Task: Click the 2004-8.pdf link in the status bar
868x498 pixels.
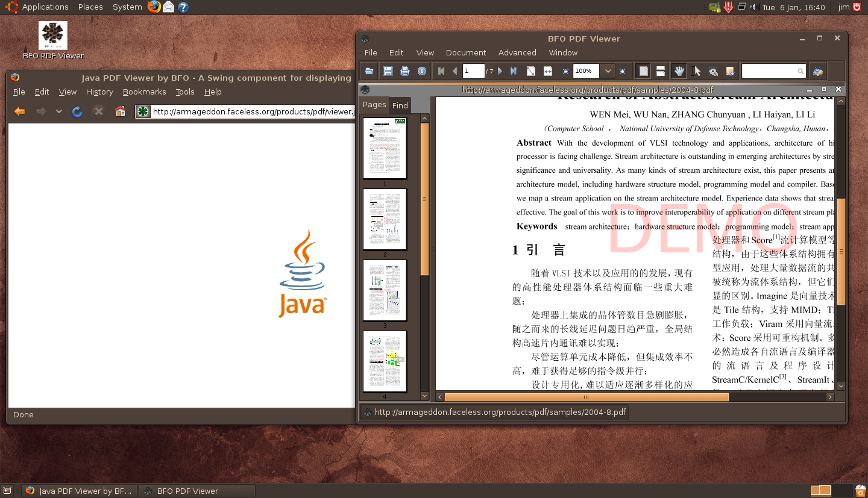Action: tap(500, 412)
